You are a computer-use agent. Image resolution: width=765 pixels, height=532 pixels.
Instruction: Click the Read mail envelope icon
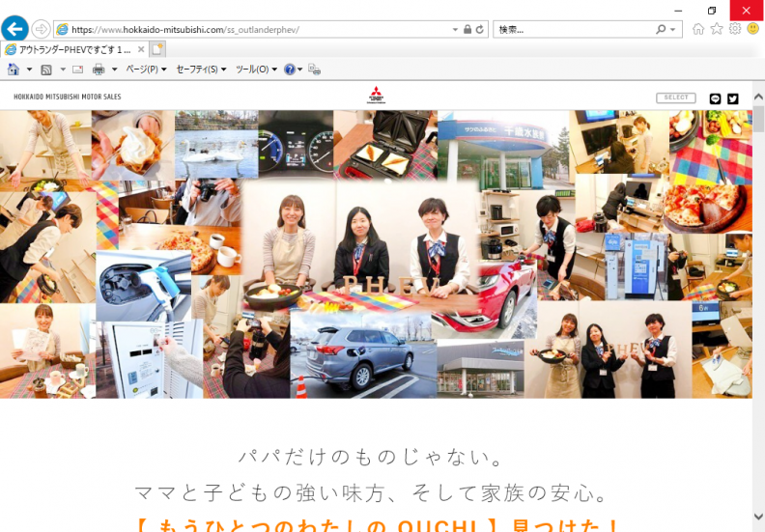pos(78,70)
